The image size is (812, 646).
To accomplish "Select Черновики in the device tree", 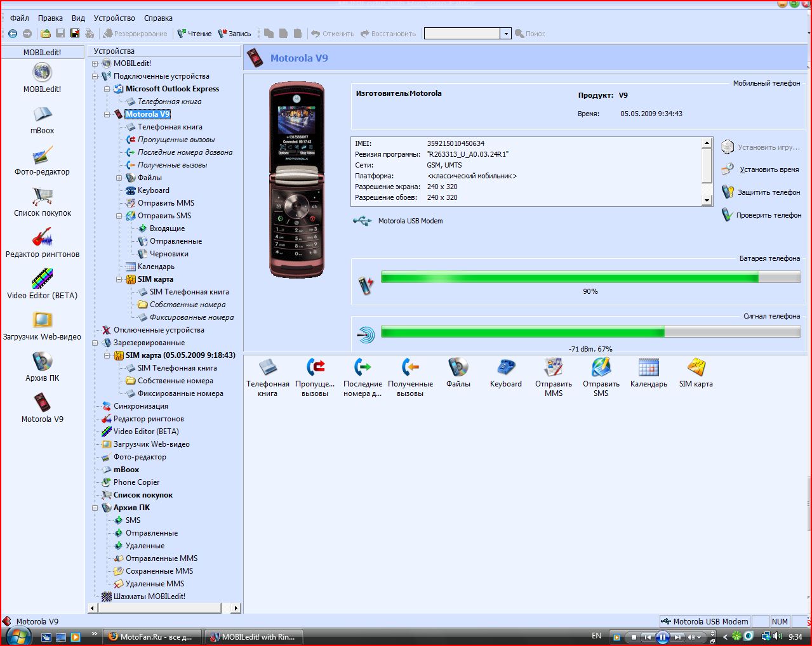I will coord(169,254).
